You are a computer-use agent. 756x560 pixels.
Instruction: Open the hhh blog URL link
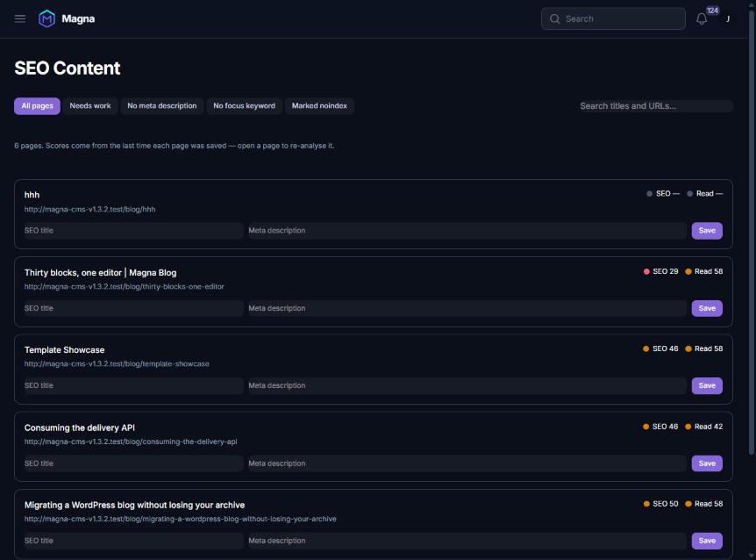89,209
